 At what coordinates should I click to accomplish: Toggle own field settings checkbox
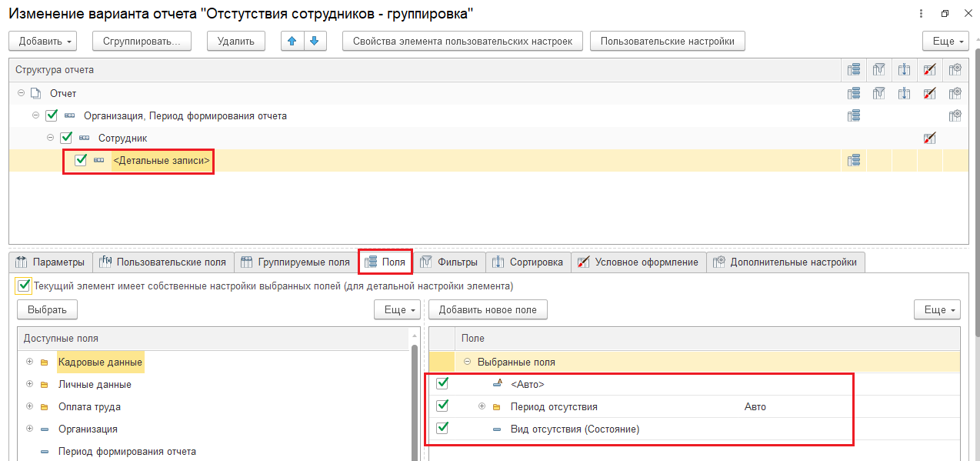24,286
